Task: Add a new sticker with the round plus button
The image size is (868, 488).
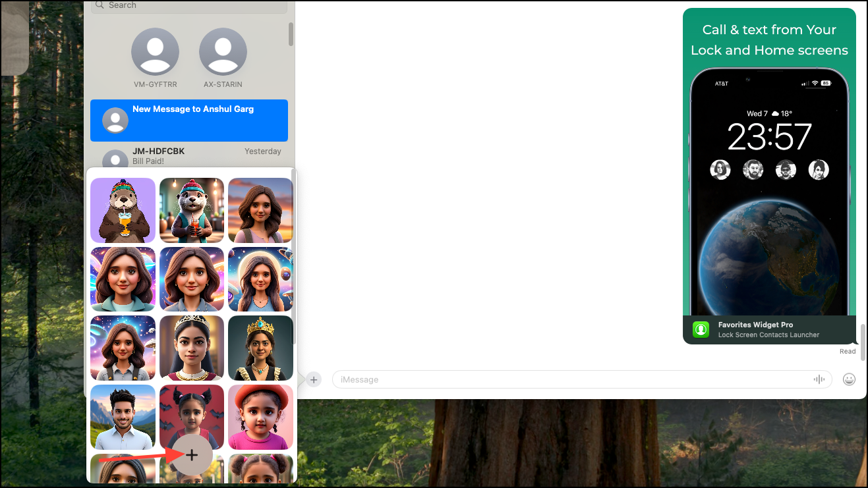Action: click(x=192, y=455)
